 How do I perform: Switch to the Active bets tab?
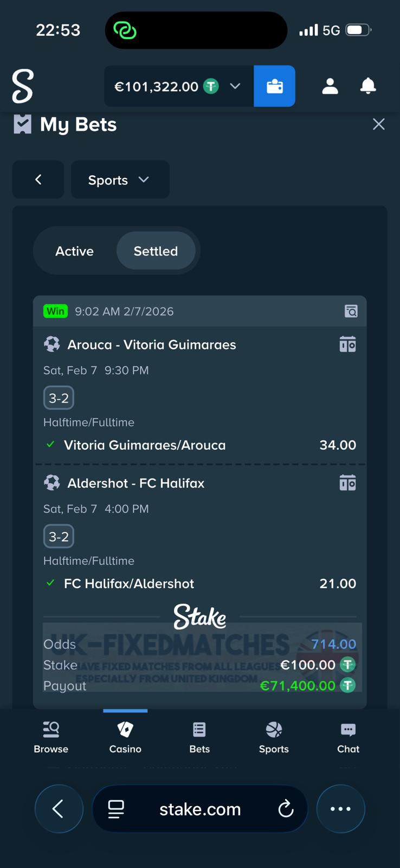[x=74, y=251]
